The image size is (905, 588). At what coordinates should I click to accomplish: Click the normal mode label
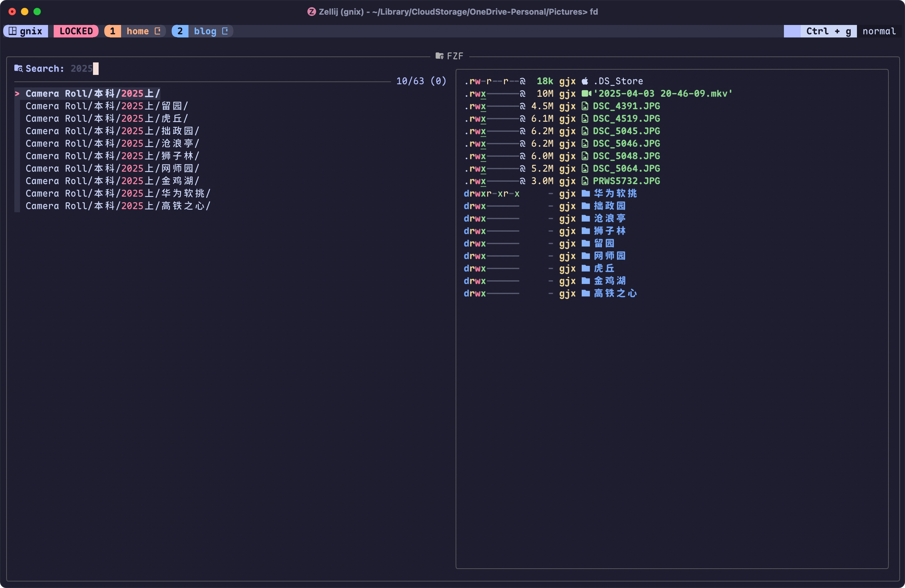pos(879,31)
